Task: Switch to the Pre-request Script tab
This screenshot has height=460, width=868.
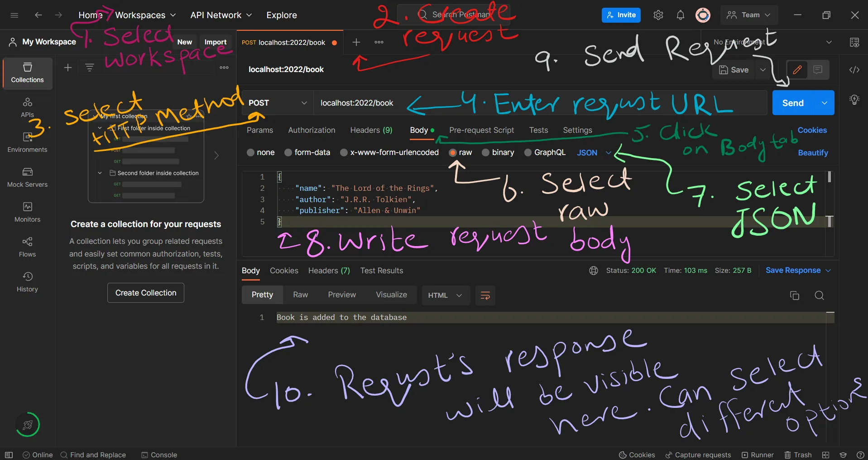Action: tap(482, 131)
